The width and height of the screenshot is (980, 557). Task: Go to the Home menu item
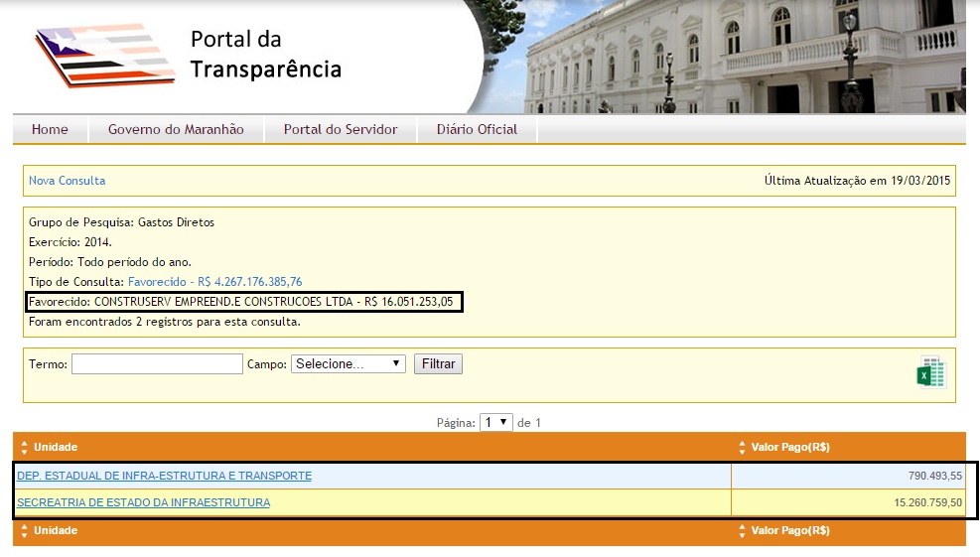[x=50, y=129]
